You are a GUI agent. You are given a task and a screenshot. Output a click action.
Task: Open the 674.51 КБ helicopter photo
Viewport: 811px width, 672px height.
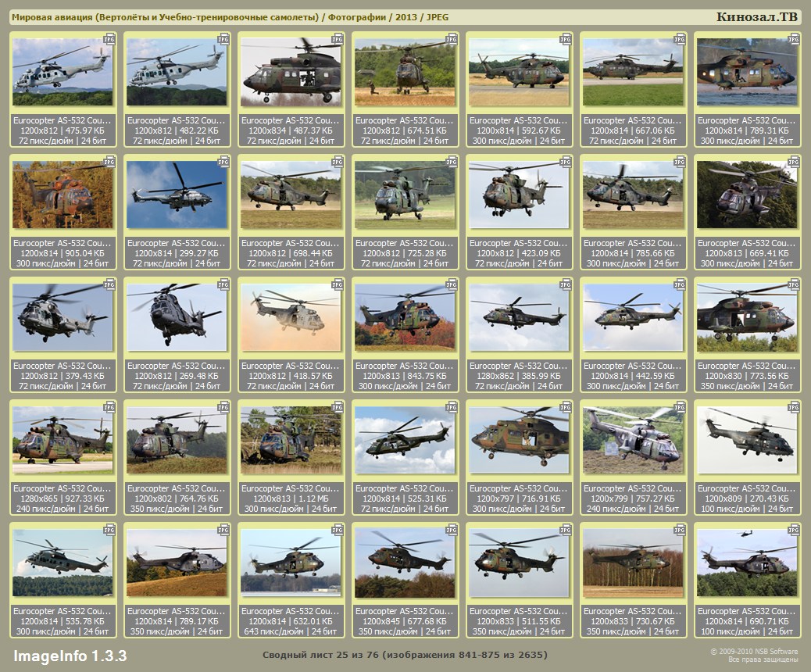pyautogui.click(x=405, y=73)
